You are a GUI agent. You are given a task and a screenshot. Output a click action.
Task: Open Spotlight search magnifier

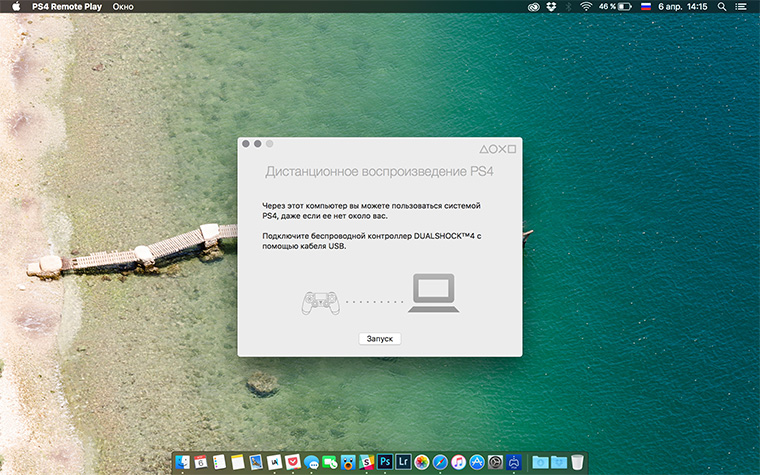tap(722, 7)
